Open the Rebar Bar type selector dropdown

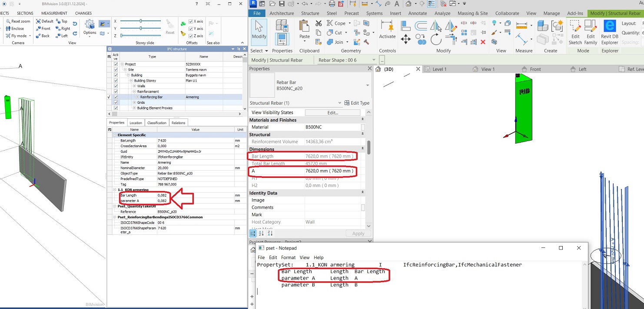coord(367,85)
